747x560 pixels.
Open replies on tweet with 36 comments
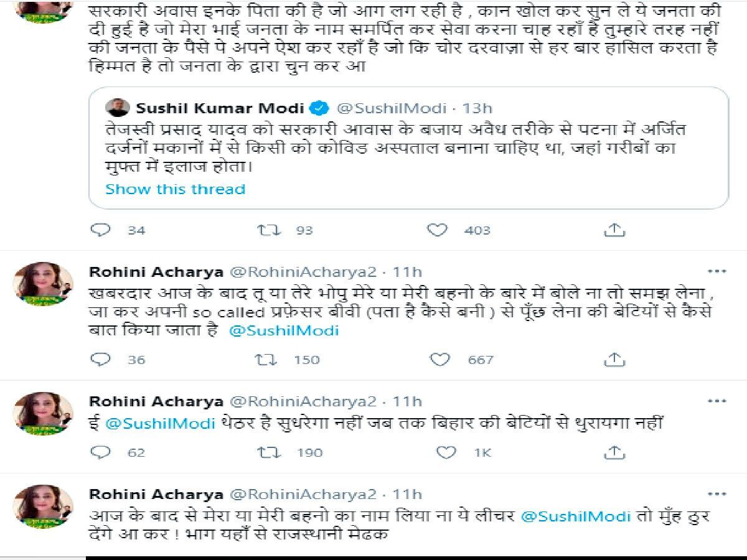pyautogui.click(x=100, y=359)
